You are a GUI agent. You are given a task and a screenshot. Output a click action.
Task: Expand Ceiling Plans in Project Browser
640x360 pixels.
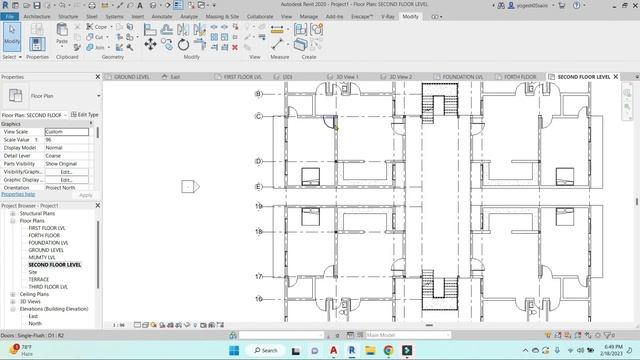13,294
